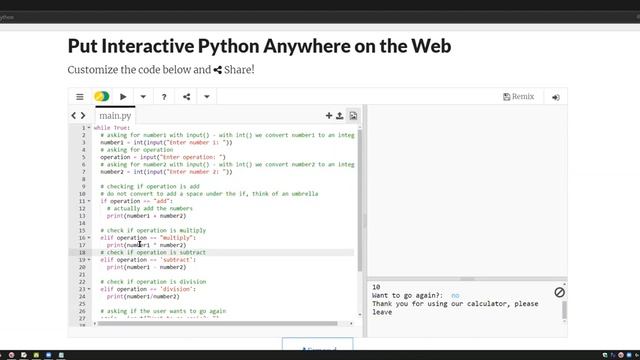Click line 'print(number1 - number2)'
The height and width of the screenshot is (360, 640).
click(146, 267)
